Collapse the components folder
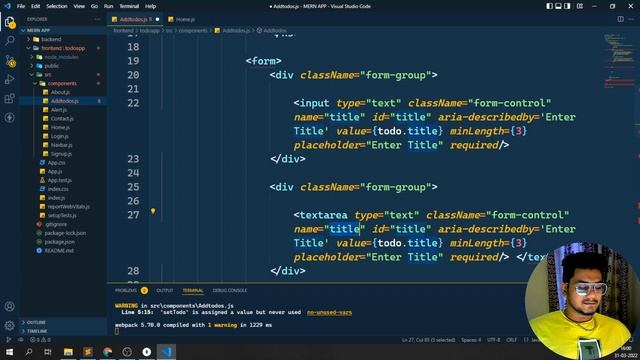Viewport: 640px width, 360px height. (x=62, y=83)
